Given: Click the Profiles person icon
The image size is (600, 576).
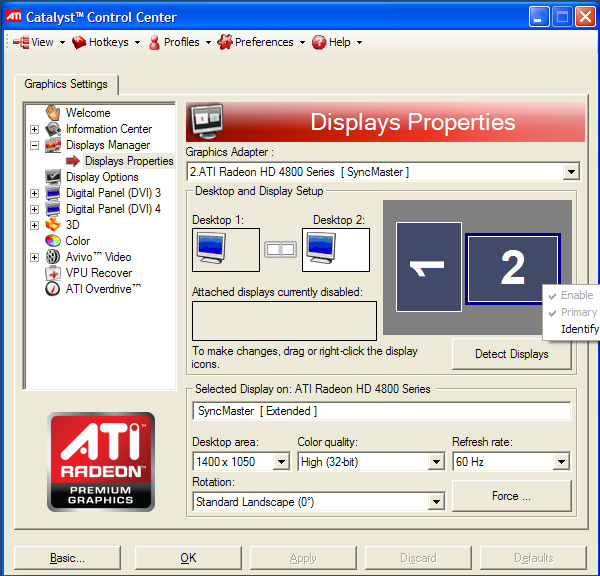Looking at the screenshot, I should point(154,42).
